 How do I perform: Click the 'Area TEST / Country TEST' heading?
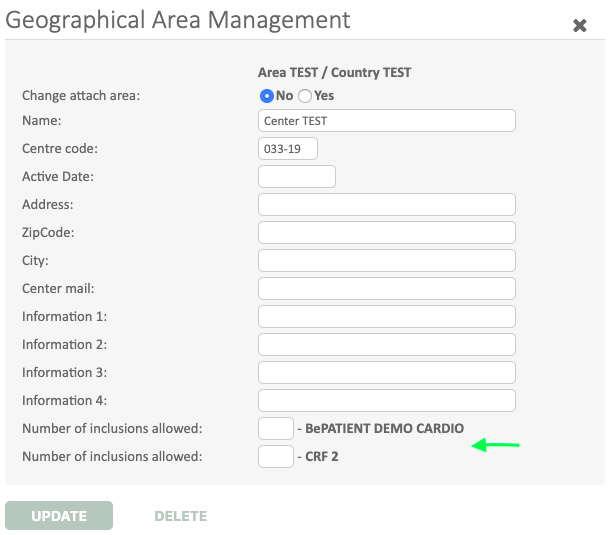click(334, 72)
